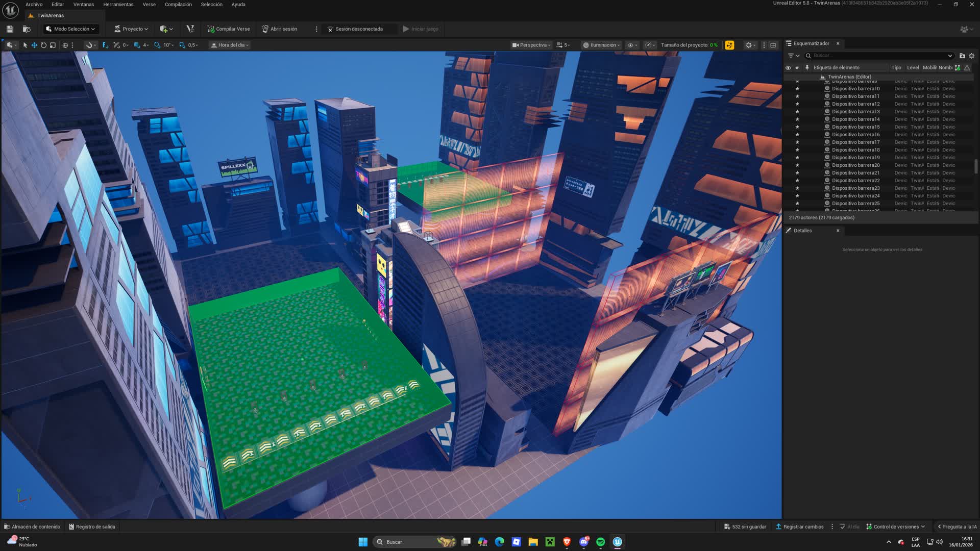
Task: Open the Modo Selección dropdown
Action: (70, 29)
